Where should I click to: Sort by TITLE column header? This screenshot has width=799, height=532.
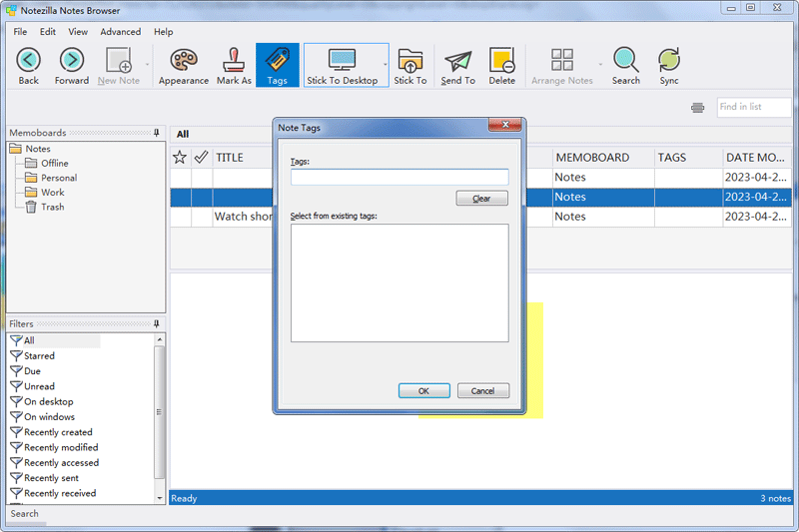point(230,158)
